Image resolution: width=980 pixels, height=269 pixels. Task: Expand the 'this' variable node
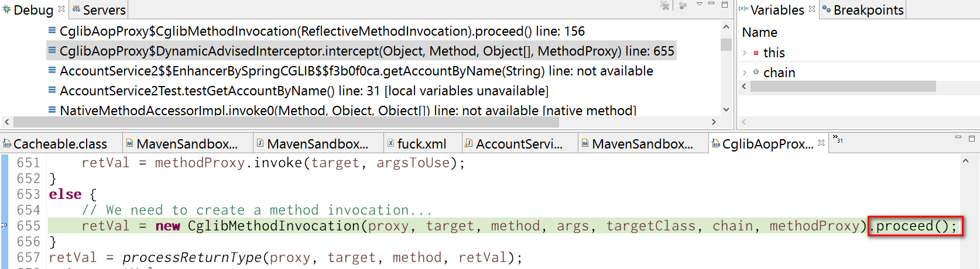[x=745, y=53]
